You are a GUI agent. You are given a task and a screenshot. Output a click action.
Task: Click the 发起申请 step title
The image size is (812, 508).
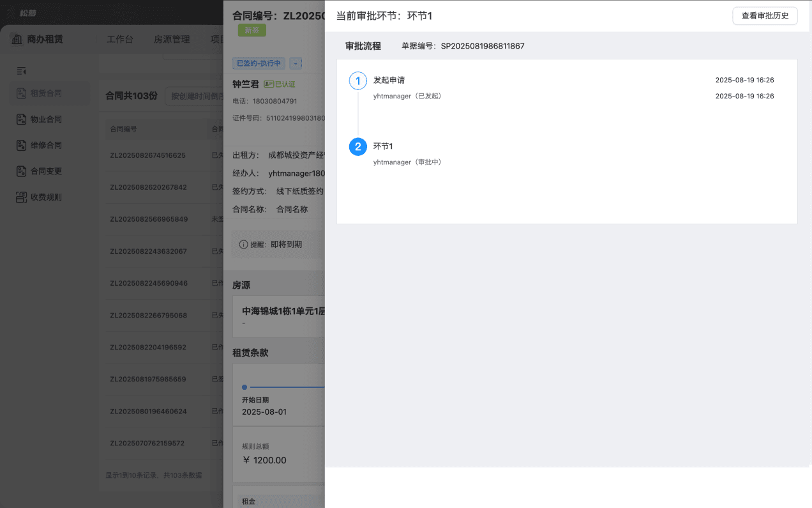(389, 81)
